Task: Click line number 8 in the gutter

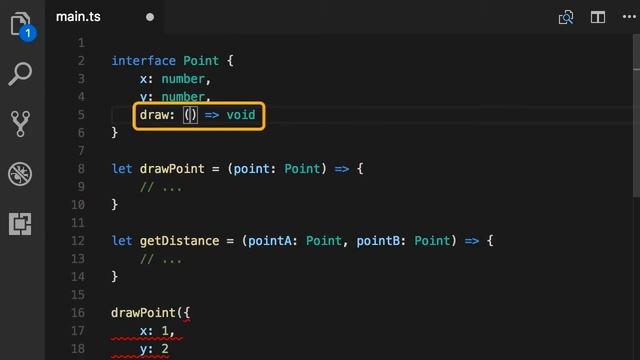Action: point(81,169)
